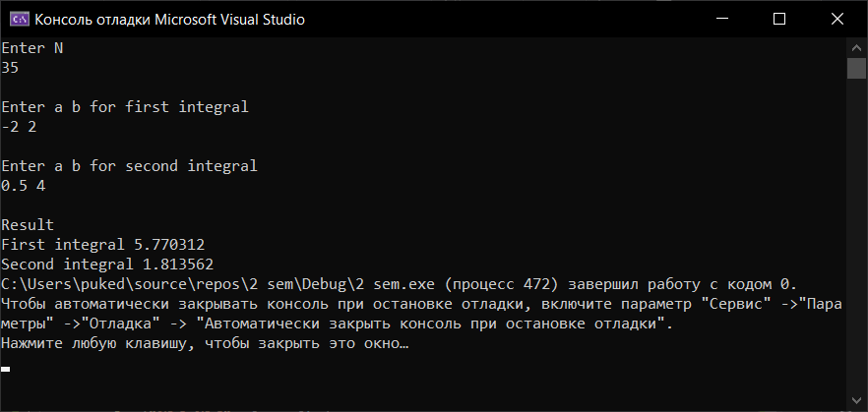The height and width of the screenshot is (412, 868).
Task: Minimize the debug console window
Action: [x=724, y=19]
